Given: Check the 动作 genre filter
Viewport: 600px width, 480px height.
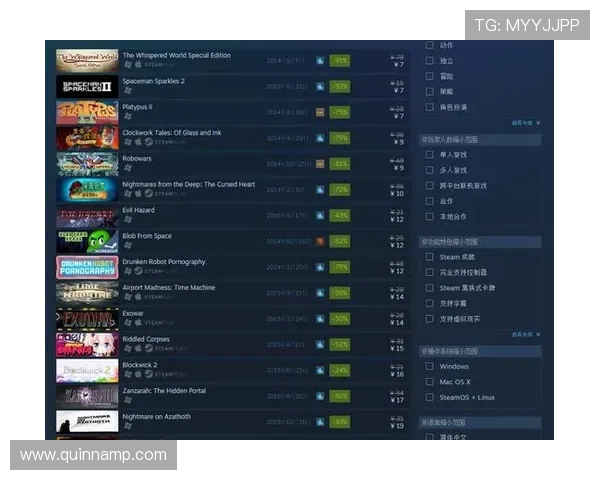Looking at the screenshot, I should (x=429, y=45).
